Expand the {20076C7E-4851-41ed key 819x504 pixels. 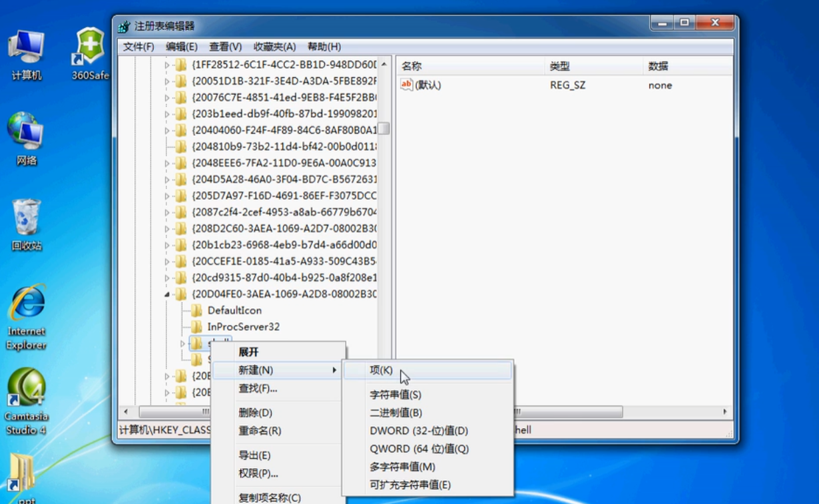click(167, 98)
